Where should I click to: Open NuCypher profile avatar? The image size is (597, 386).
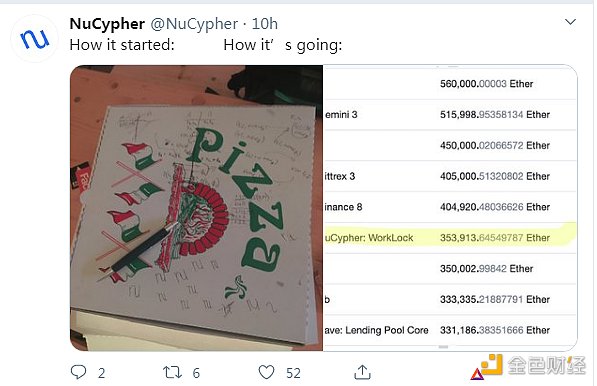tap(35, 39)
